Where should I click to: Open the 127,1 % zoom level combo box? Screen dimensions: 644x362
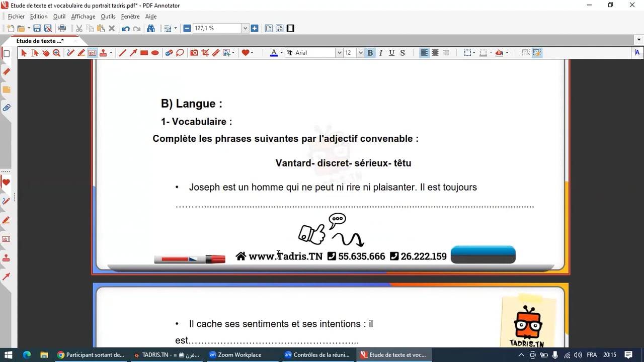[x=221, y=29]
